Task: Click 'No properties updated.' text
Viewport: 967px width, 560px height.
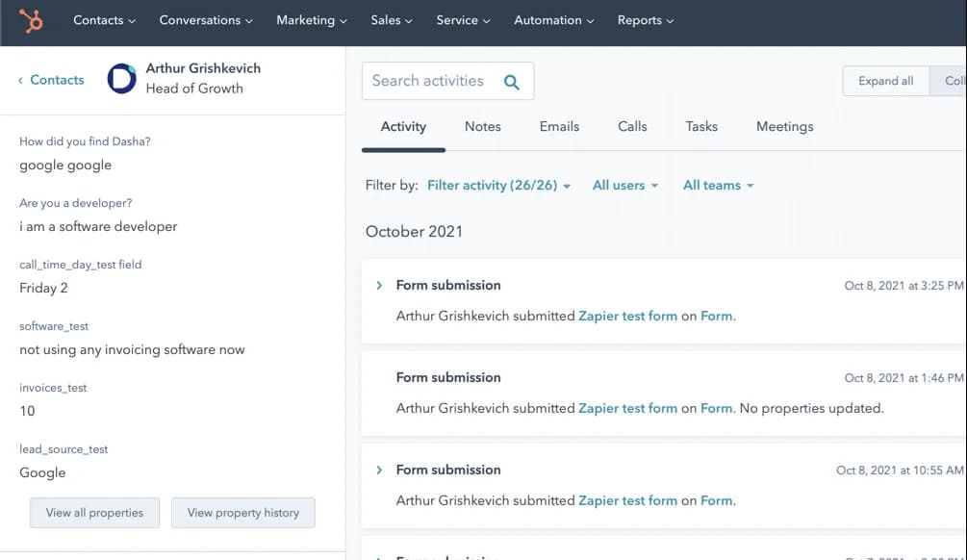Action: [x=811, y=408]
